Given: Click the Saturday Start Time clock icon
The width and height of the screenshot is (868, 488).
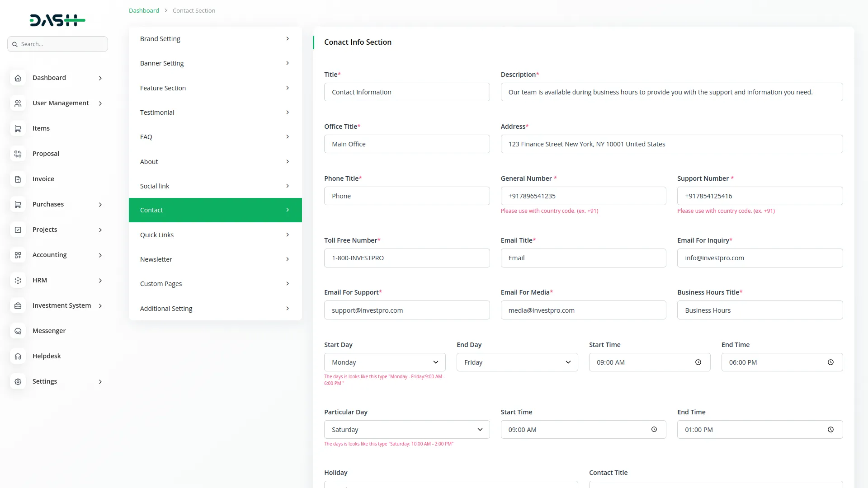Looking at the screenshot, I should pyautogui.click(x=654, y=430).
